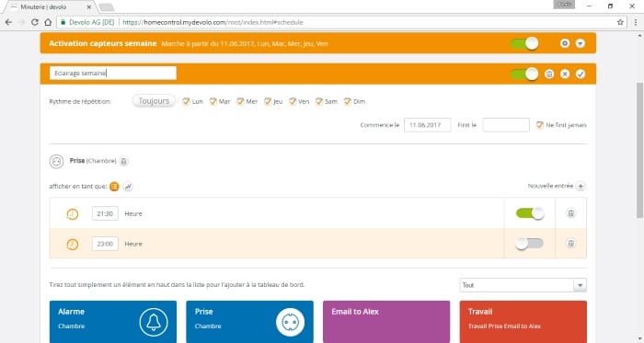This screenshot has height=343, width=644.
Task: Click the socket icon on Prise tile
Action: 290,322
